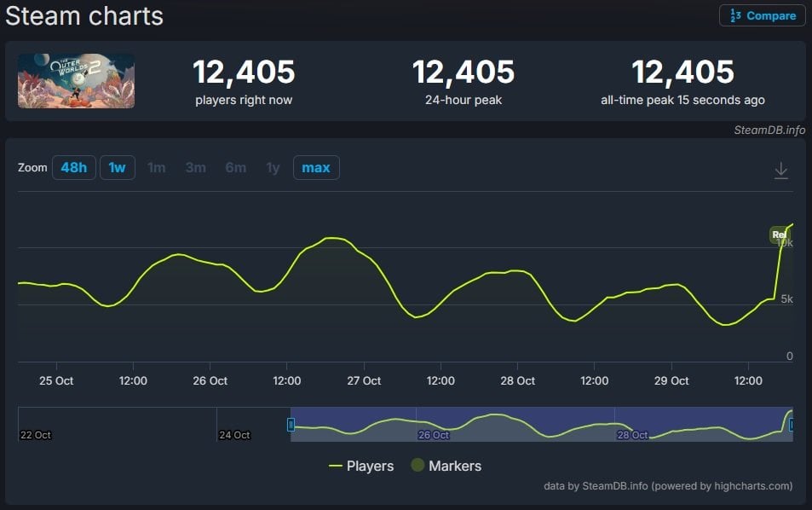Click the Steam charts heading
The image size is (812, 510).
(84, 15)
